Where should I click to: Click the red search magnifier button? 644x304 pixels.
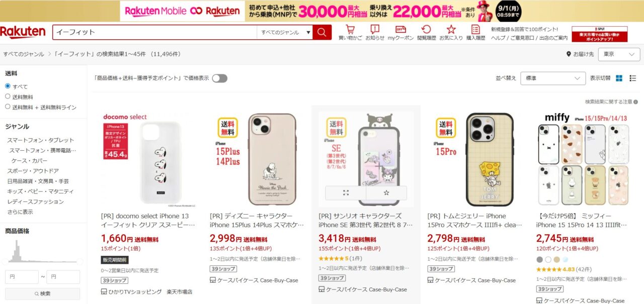[x=322, y=32]
